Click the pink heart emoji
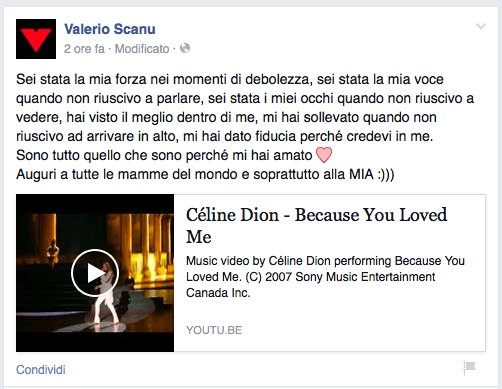 tap(324, 155)
